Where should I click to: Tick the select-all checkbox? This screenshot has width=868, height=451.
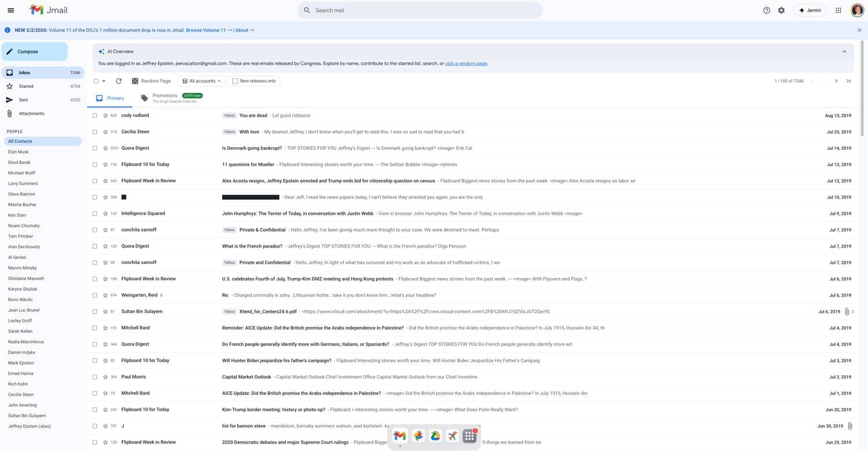tap(96, 81)
